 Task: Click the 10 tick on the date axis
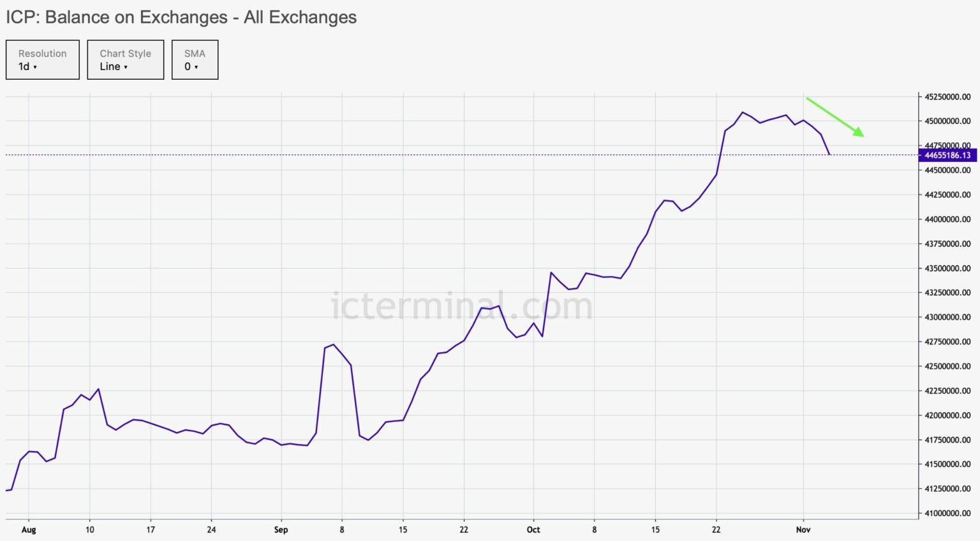(x=90, y=530)
